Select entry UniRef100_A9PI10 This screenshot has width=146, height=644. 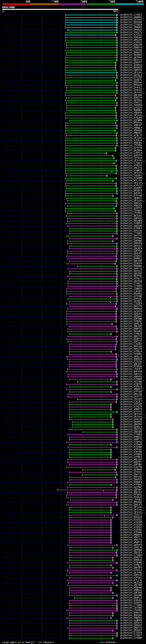pyautogui.click(x=131, y=374)
